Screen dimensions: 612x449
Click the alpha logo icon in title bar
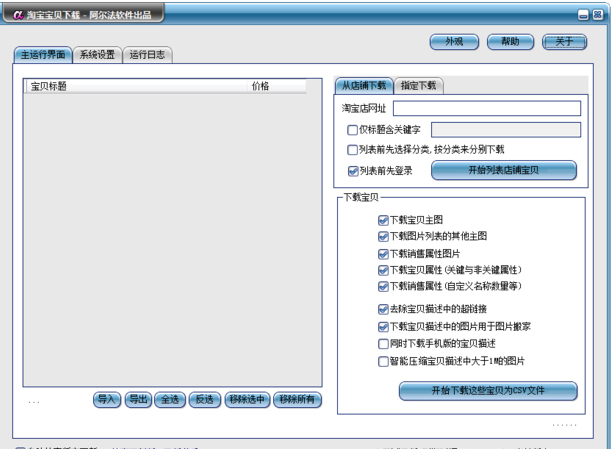18,15
